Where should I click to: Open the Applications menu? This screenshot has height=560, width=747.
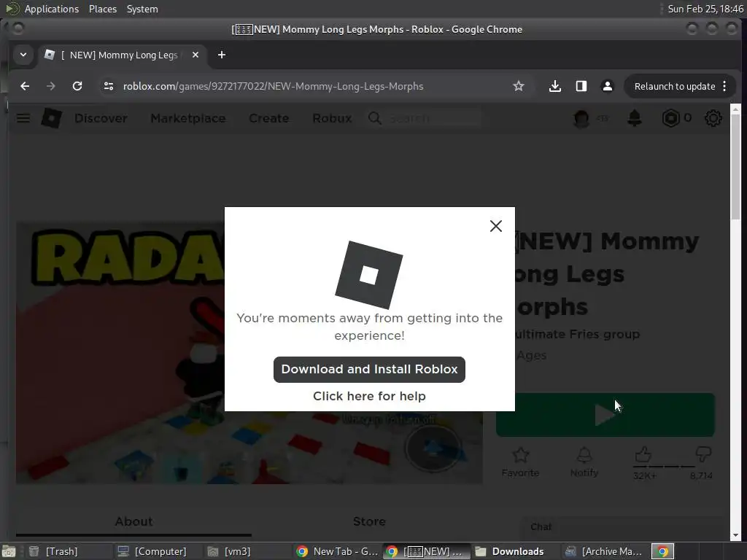point(52,9)
